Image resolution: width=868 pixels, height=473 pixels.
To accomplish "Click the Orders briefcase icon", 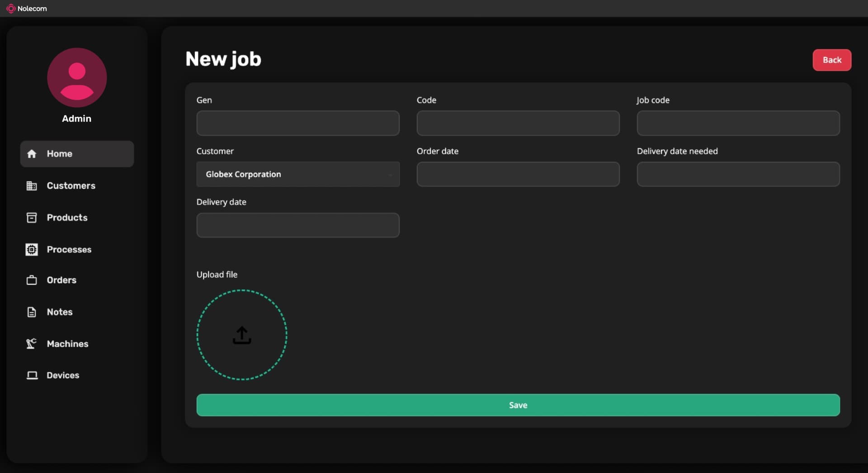I will pyautogui.click(x=32, y=280).
